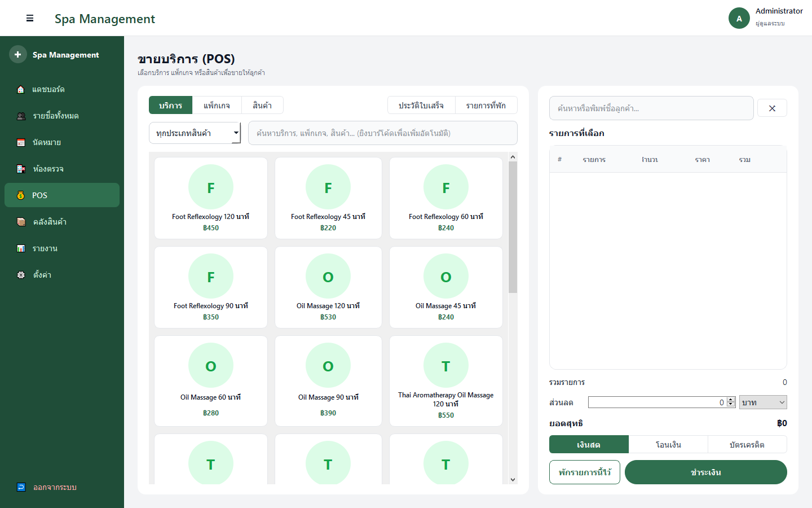Open รายชื่อทั้งหมด in the sidebar
Viewport: 812px width, 508px height.
[x=62, y=116]
